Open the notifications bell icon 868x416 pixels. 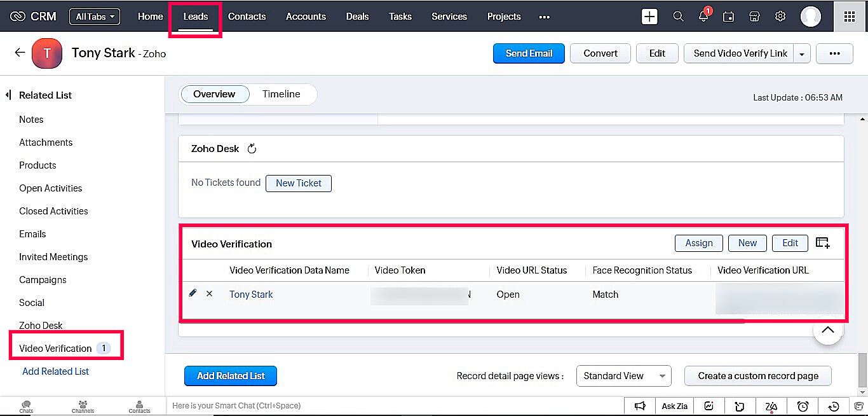703,17
